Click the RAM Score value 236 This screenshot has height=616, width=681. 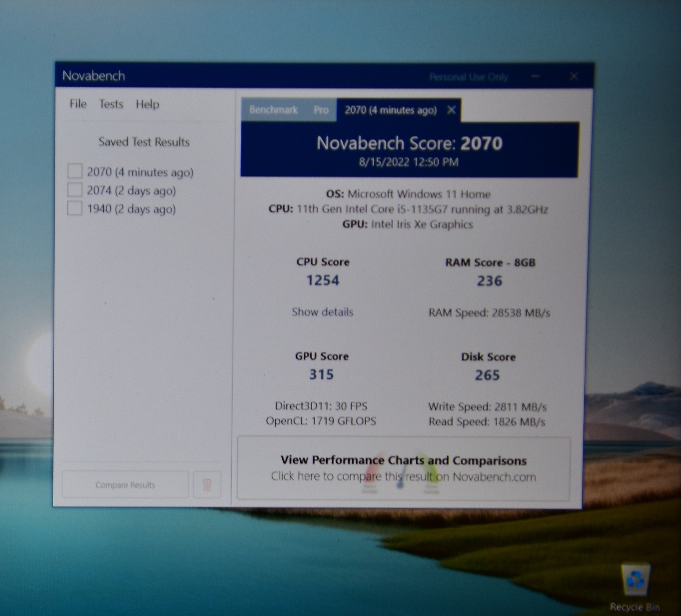(x=489, y=281)
